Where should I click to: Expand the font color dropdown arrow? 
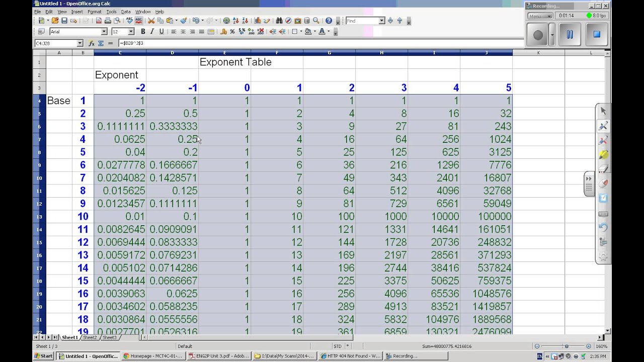[x=328, y=32]
